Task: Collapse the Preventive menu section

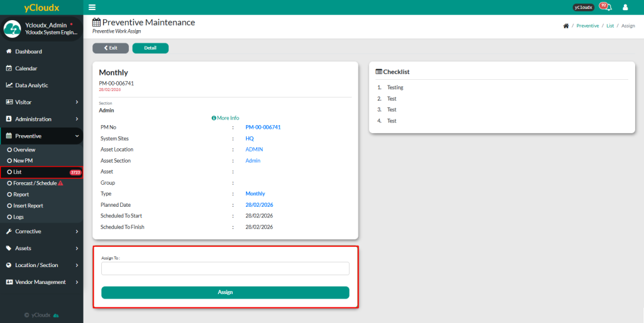Action: pyautogui.click(x=41, y=136)
